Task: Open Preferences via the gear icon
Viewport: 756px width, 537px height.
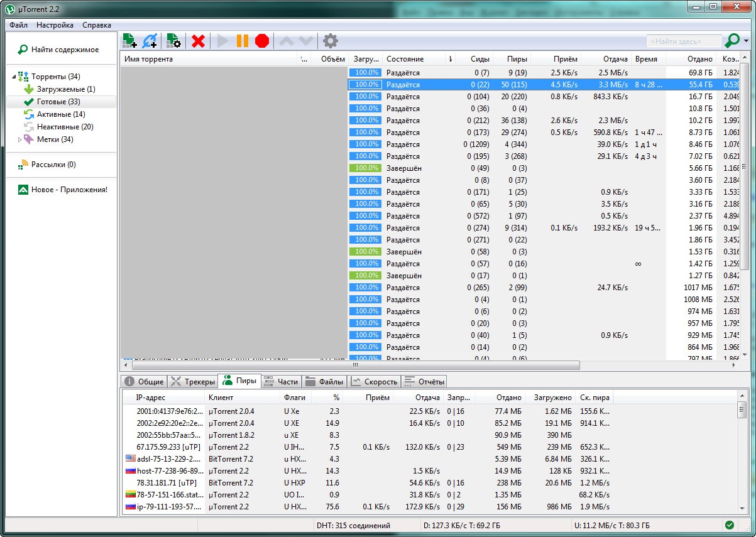Action: tap(331, 41)
